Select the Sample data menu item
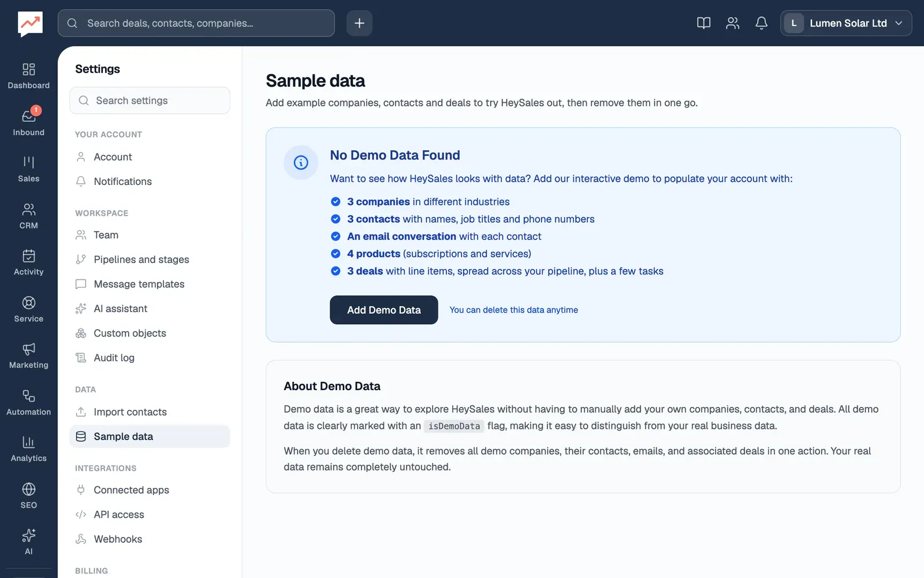 point(150,436)
